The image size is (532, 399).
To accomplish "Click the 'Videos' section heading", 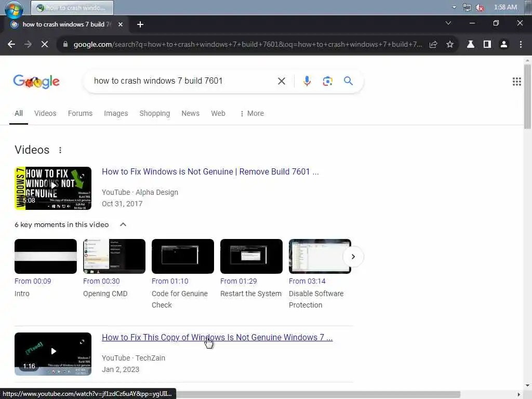I will pos(32,150).
